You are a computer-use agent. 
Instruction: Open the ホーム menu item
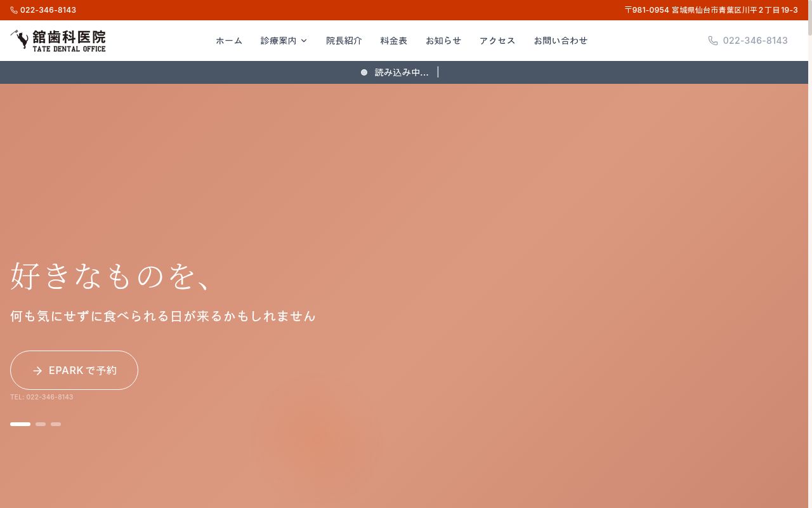pyautogui.click(x=229, y=41)
